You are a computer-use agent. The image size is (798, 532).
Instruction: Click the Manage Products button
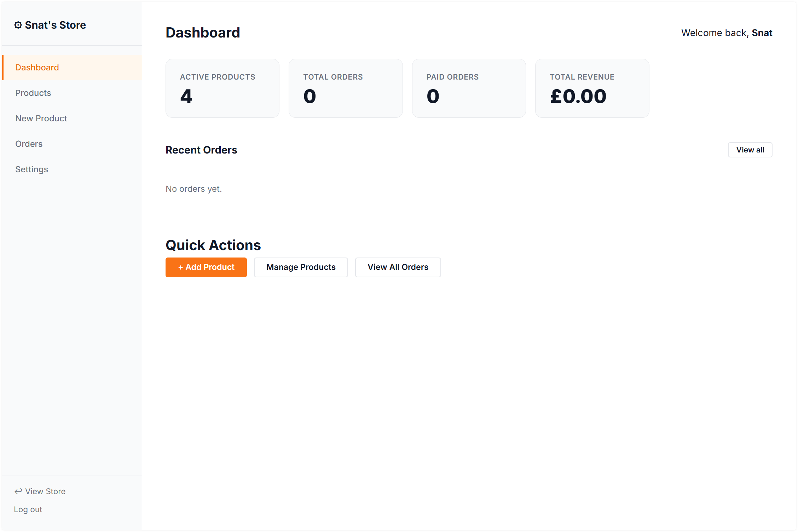pos(301,267)
